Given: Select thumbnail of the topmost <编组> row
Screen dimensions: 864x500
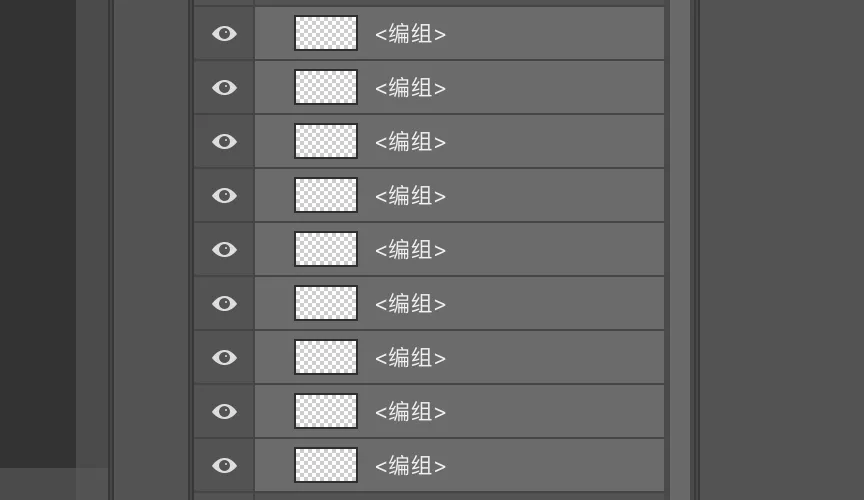Looking at the screenshot, I should (326, 33).
